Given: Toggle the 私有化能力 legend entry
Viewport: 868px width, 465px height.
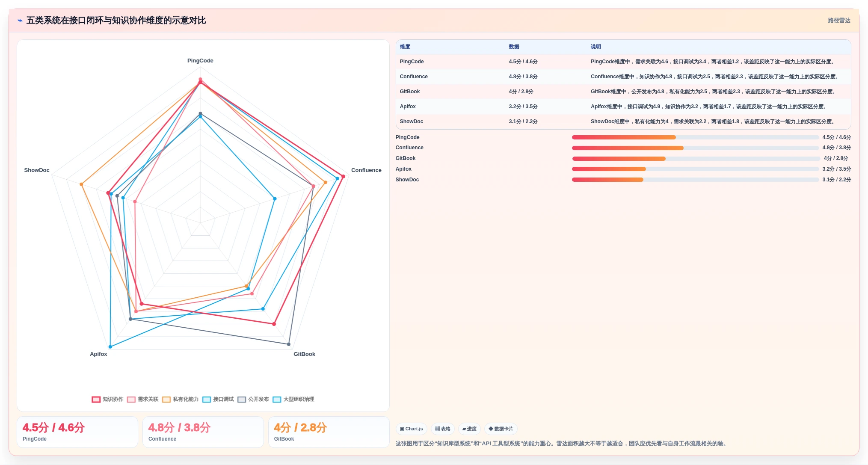Looking at the screenshot, I should [x=181, y=400].
